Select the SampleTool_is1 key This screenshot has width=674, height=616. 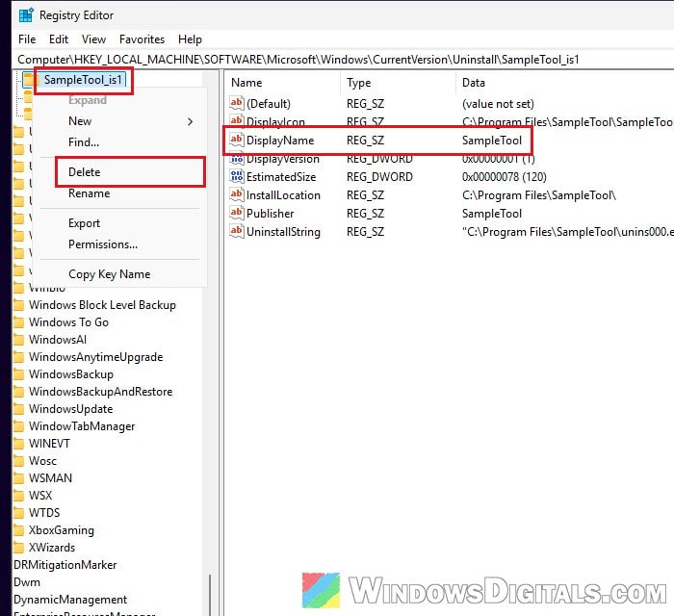point(84,80)
